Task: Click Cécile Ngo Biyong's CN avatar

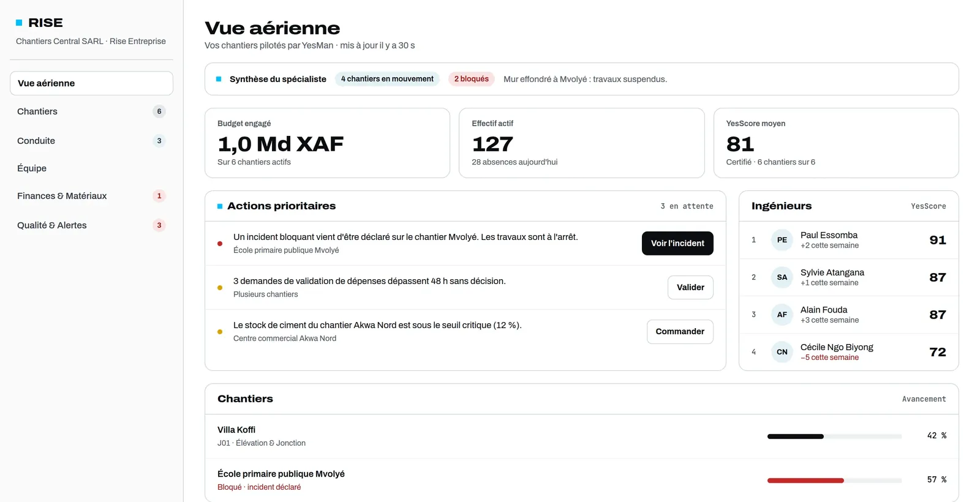Action: (782, 352)
